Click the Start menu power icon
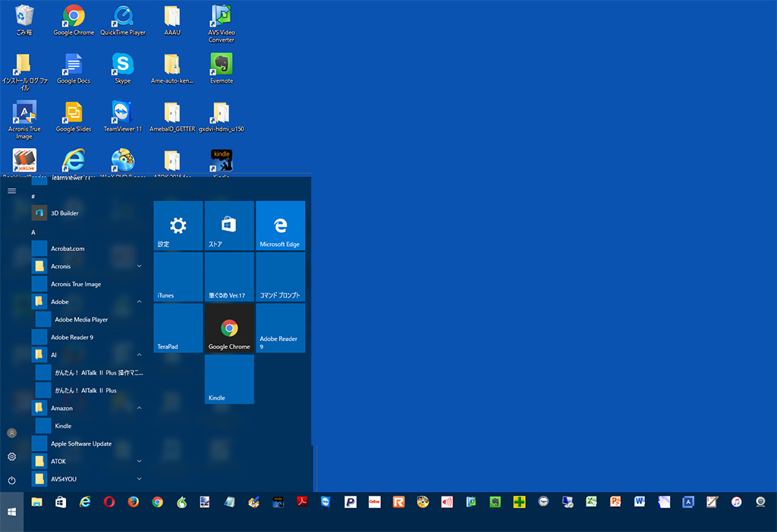 (12, 480)
